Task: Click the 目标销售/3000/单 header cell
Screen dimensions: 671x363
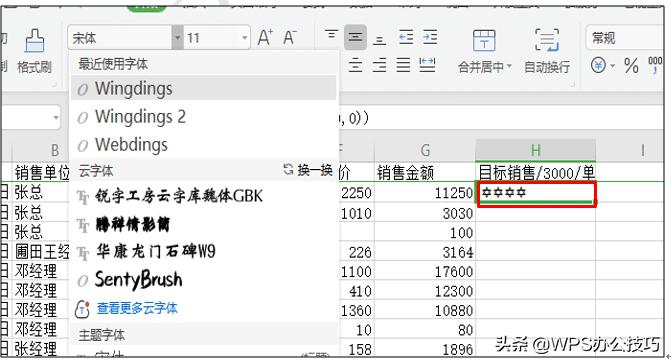Action: tap(536, 173)
